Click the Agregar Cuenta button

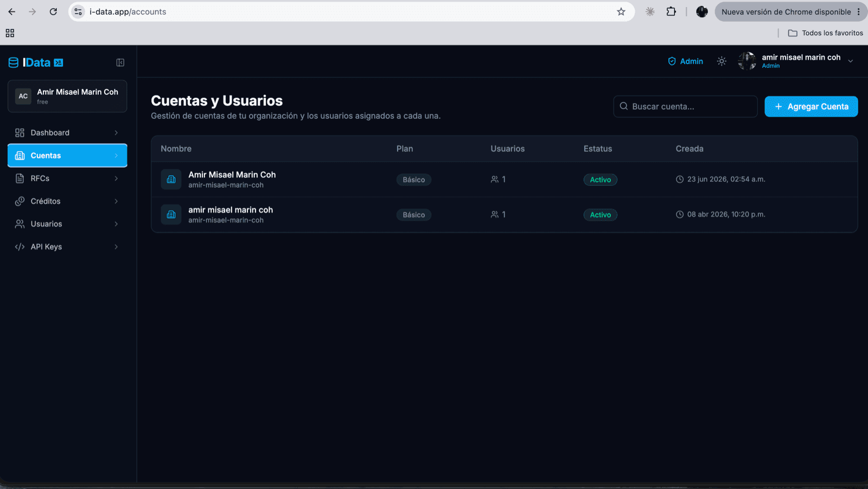811,106
